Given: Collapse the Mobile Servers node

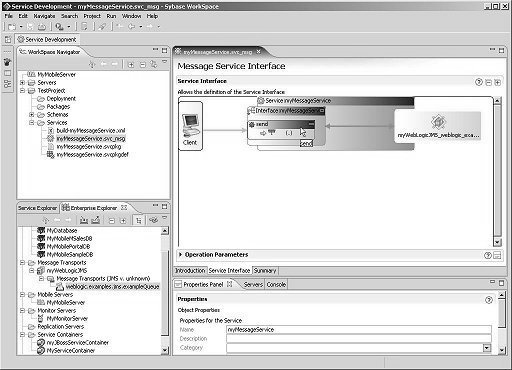Looking at the screenshot, I should (x=22, y=295).
